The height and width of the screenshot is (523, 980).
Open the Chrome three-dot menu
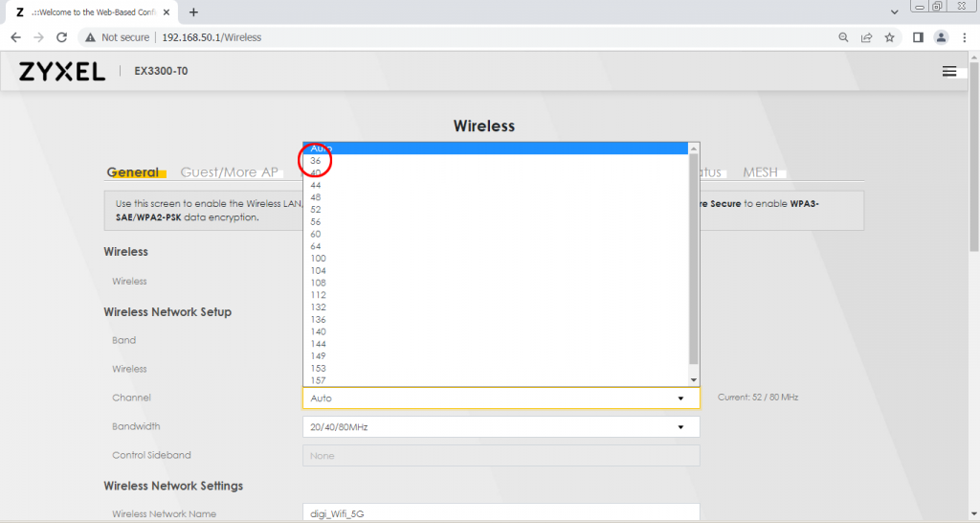coord(964,37)
